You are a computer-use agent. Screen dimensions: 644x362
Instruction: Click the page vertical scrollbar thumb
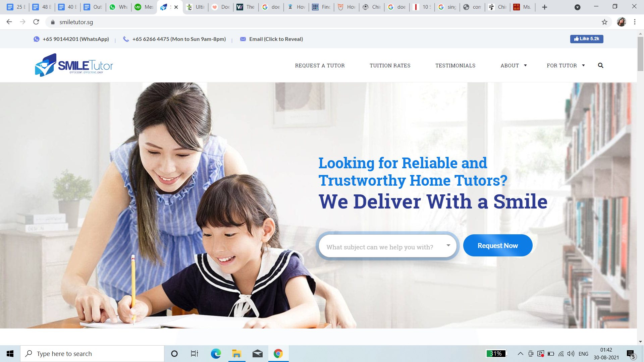tap(640, 54)
